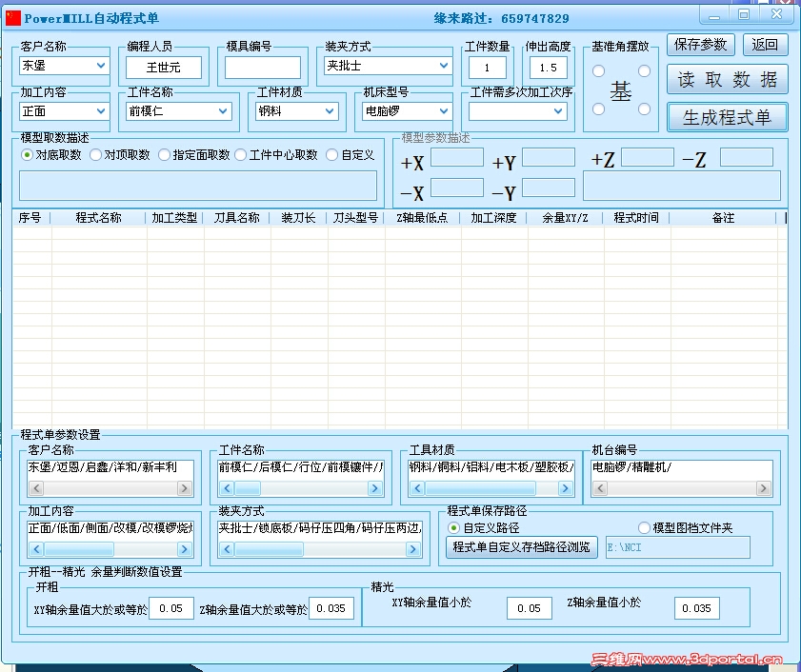This screenshot has width=801, height=672.
Task: Open the 加工内容 dropdown showing 正面
Action: click(64, 110)
